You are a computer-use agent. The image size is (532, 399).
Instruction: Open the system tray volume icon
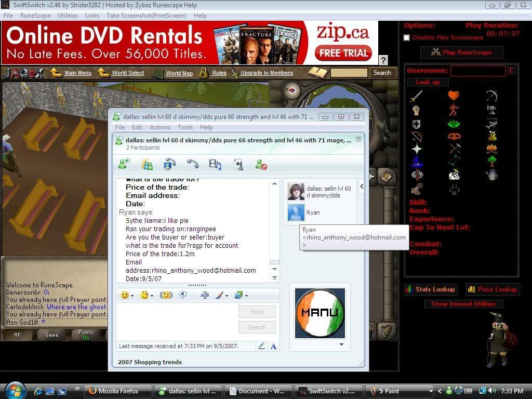tap(493, 391)
